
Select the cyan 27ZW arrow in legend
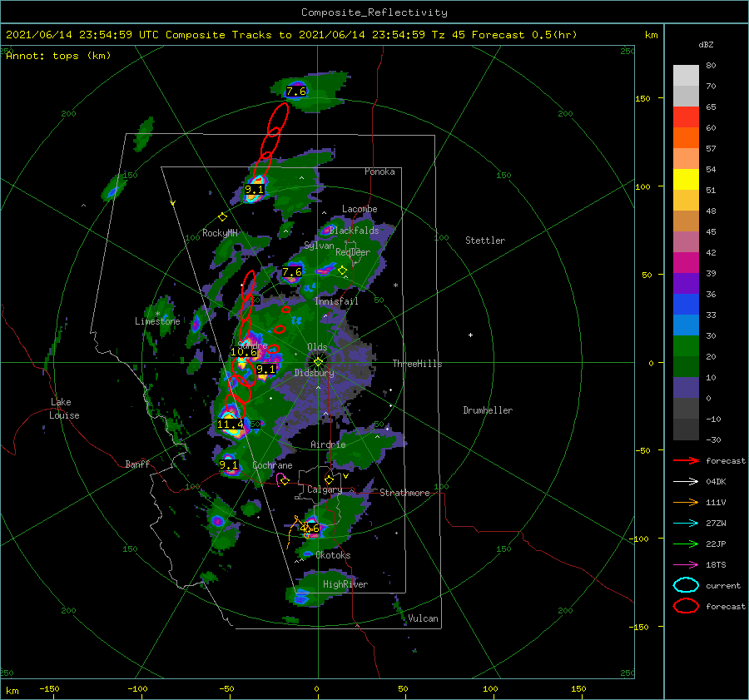coord(686,524)
